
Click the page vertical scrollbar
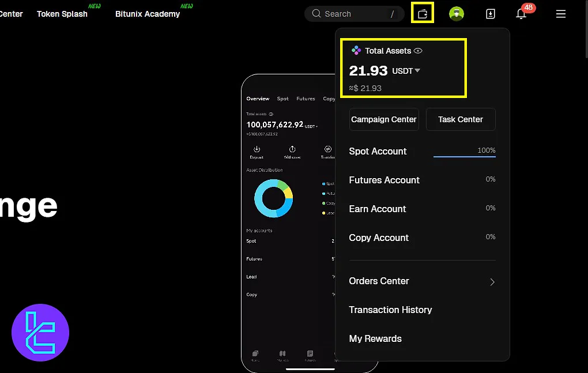[x=586, y=29]
